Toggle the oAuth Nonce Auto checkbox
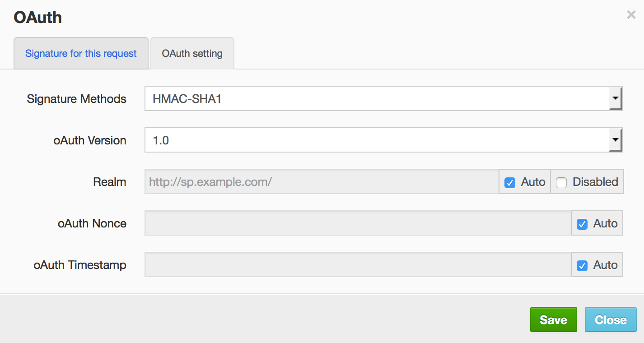644x343 pixels. pyautogui.click(x=582, y=224)
